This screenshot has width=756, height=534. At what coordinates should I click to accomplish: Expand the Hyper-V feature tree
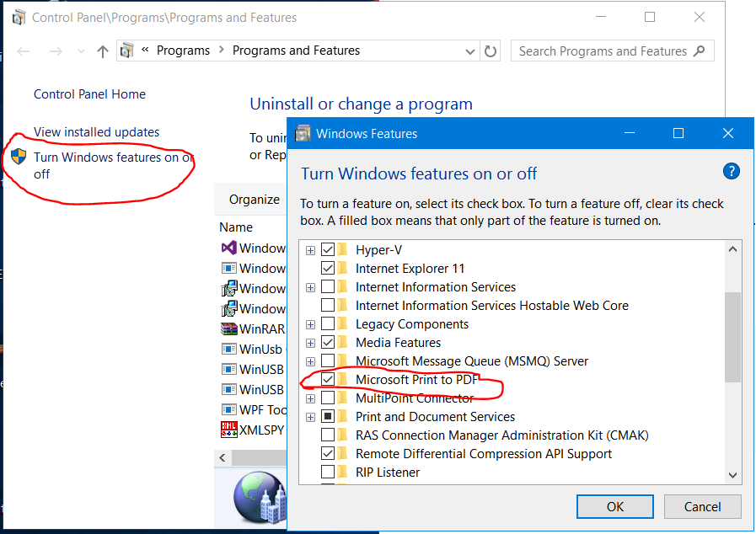(310, 250)
